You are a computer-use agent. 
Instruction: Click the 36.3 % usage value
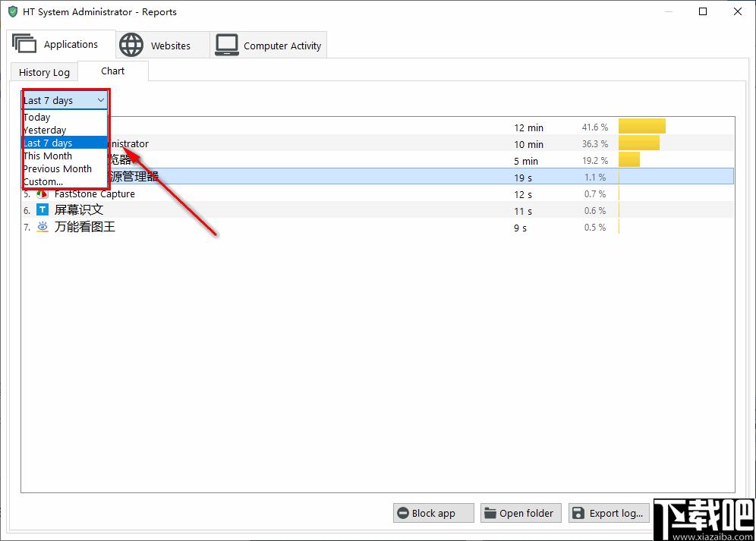point(595,143)
